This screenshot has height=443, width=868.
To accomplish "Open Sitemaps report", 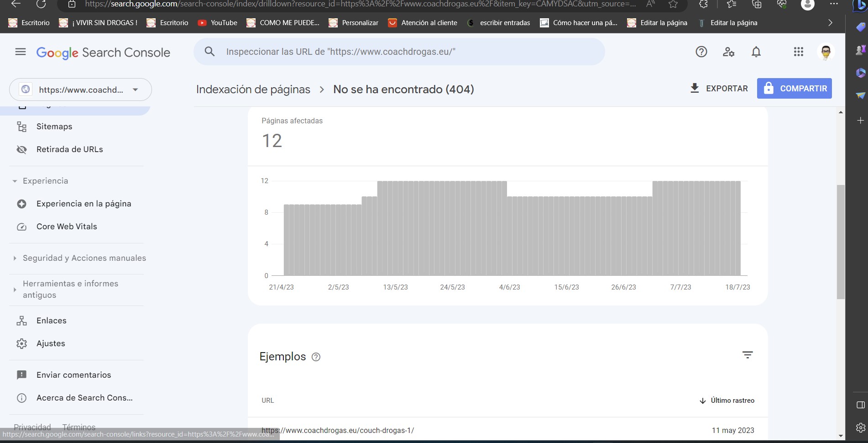I will [54, 127].
